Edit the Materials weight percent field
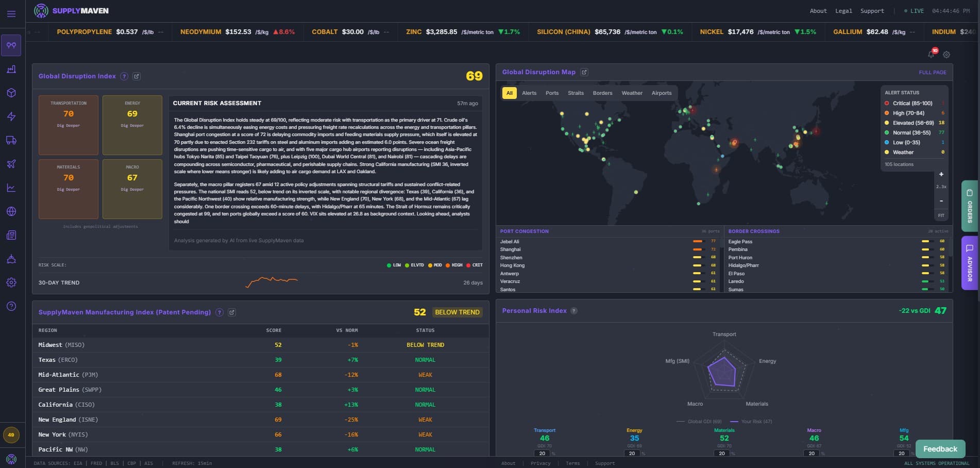The width and height of the screenshot is (980, 468). click(722, 454)
